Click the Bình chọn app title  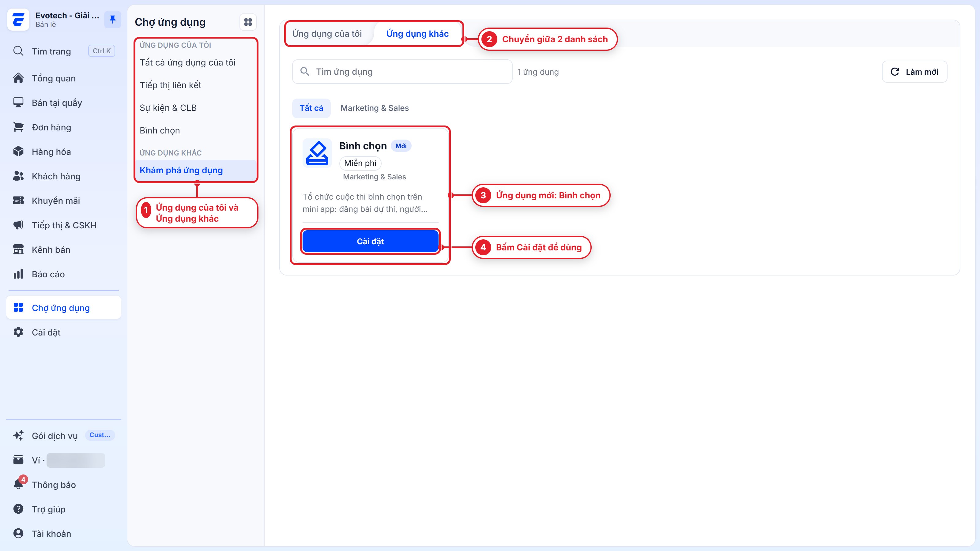363,146
